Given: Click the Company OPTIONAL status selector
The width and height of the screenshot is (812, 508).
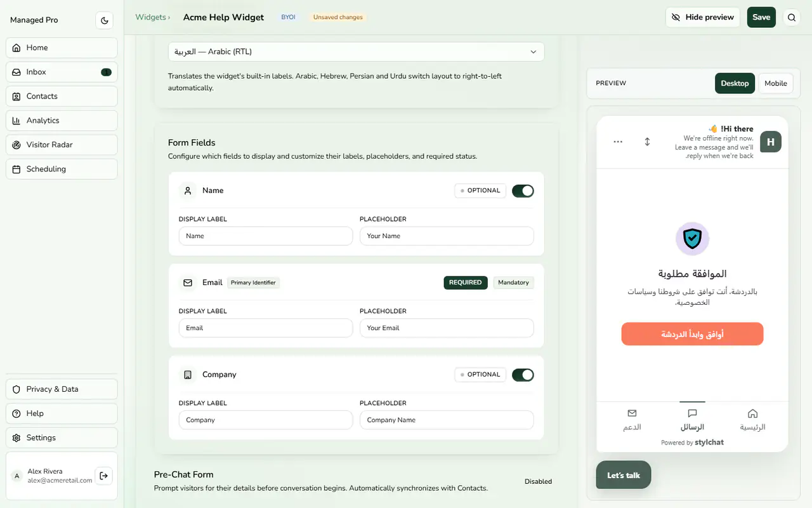Looking at the screenshot, I should 480,375.
